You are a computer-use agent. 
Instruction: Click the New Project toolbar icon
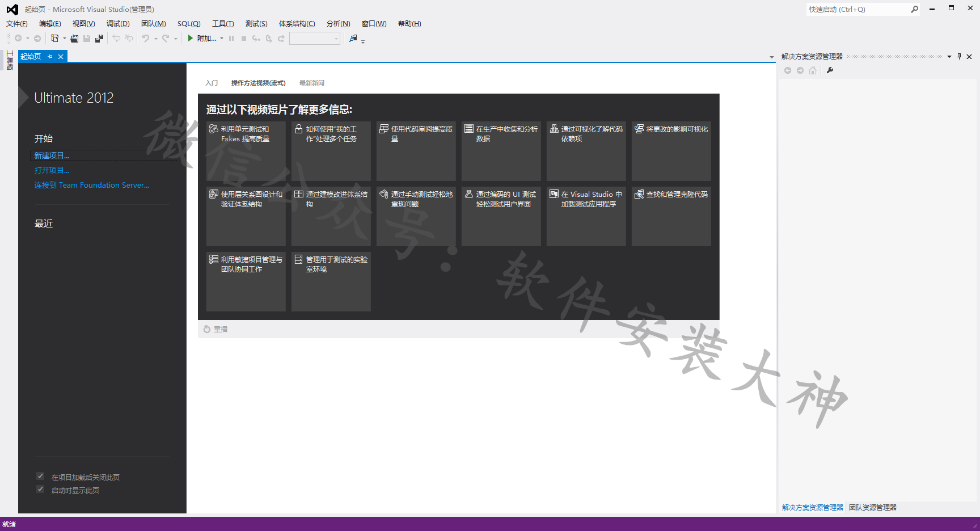tap(54, 39)
